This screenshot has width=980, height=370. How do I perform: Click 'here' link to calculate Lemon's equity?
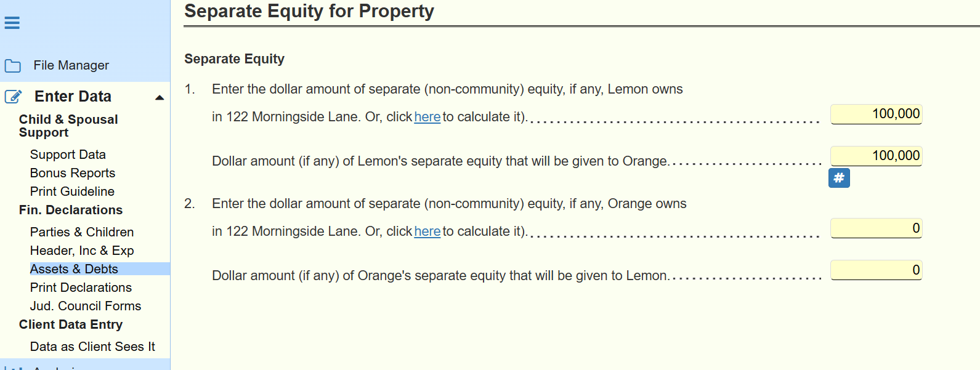[x=427, y=117]
